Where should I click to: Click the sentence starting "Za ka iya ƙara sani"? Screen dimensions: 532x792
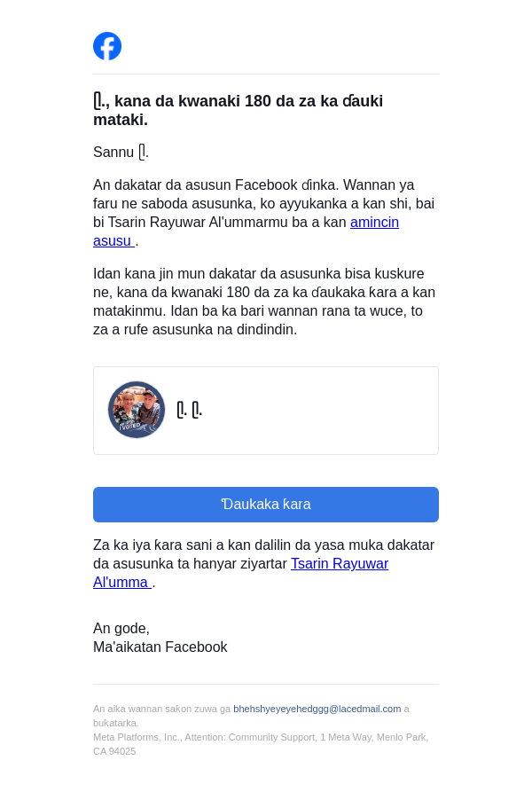[x=263, y=564]
